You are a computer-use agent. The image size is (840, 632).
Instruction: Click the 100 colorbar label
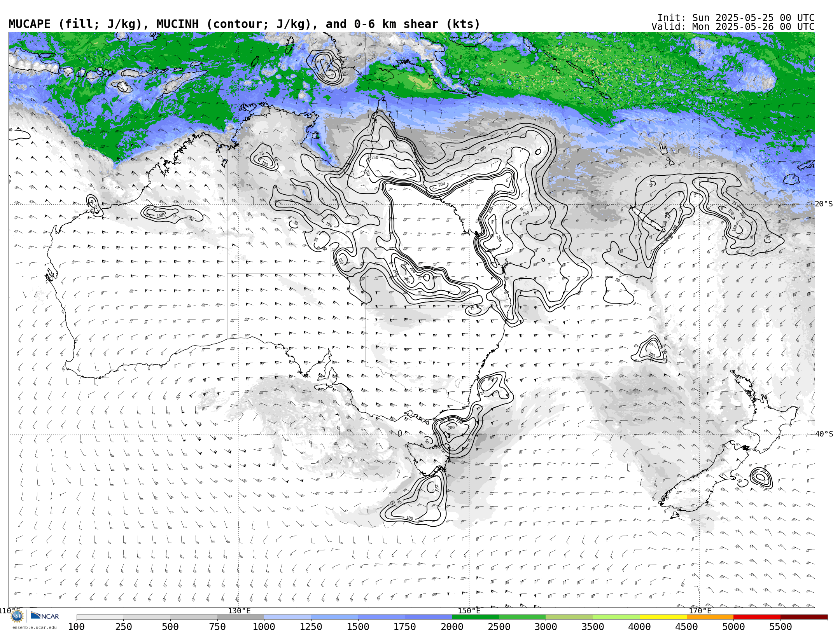77,627
